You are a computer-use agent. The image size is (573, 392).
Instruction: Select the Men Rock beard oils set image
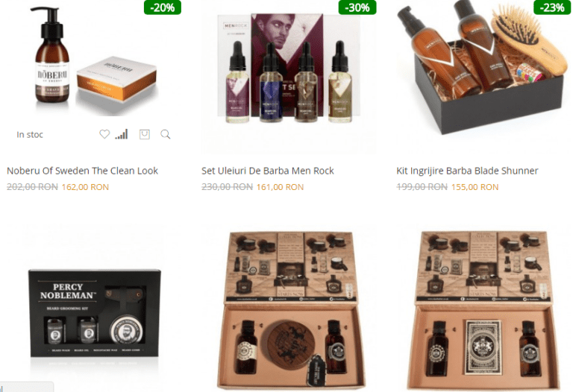tap(289, 69)
